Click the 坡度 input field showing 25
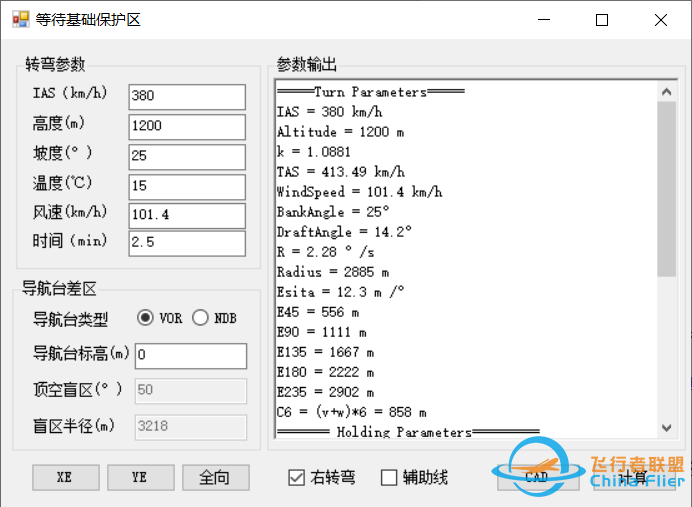 point(187,157)
